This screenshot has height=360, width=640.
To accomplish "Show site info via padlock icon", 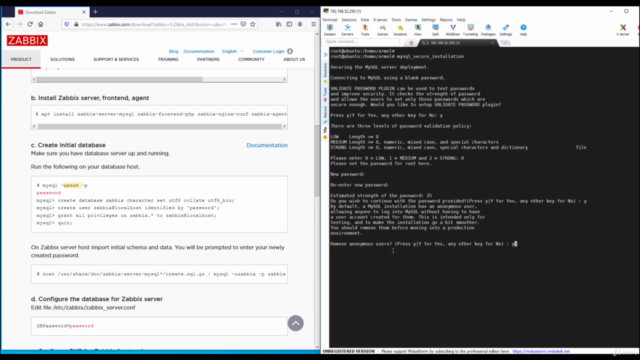I will [x=76, y=24].
